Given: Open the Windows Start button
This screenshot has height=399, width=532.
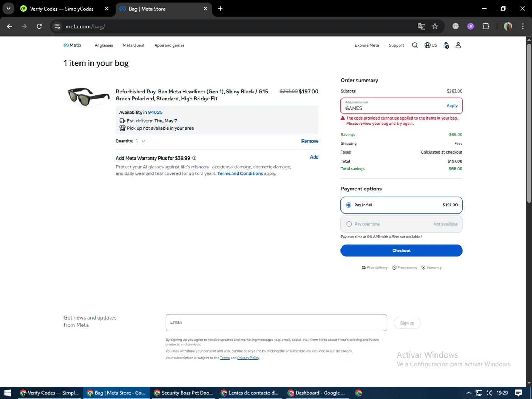Looking at the screenshot, I should [x=7, y=393].
